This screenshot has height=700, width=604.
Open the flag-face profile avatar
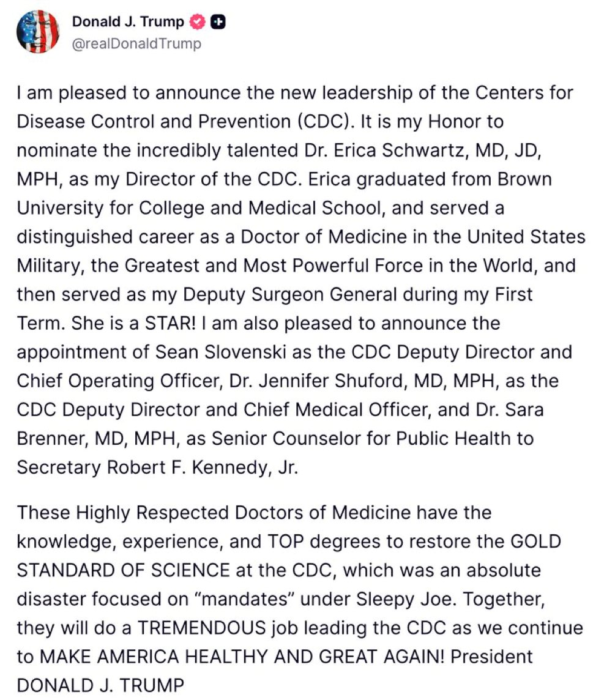pos(38,32)
